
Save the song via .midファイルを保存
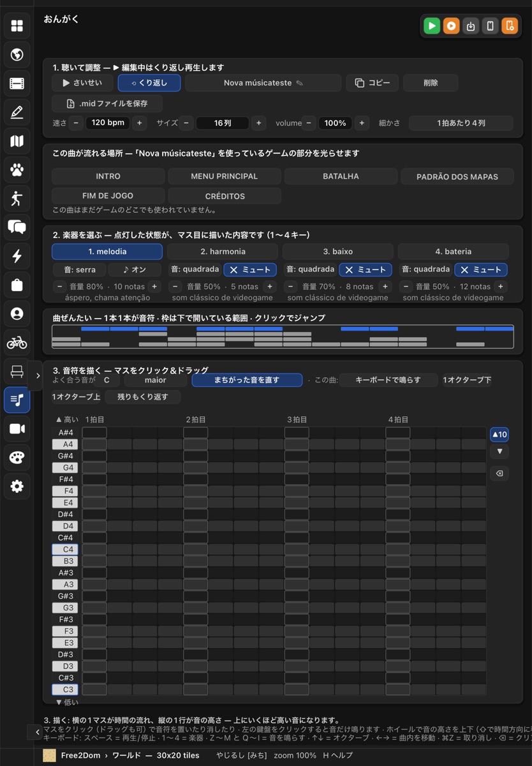(107, 103)
